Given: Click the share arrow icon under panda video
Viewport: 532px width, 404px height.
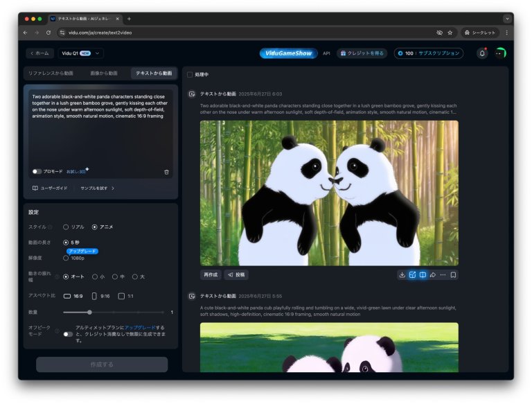Looking at the screenshot, I should tap(432, 274).
